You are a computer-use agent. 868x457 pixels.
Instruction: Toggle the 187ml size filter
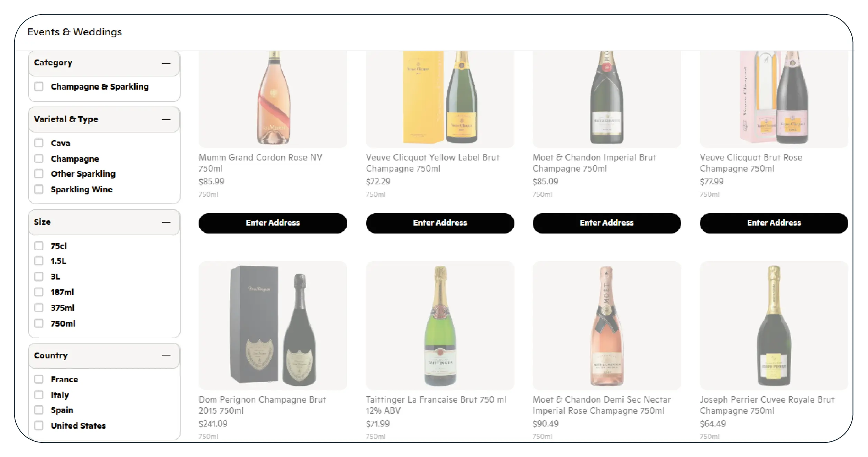[39, 292]
